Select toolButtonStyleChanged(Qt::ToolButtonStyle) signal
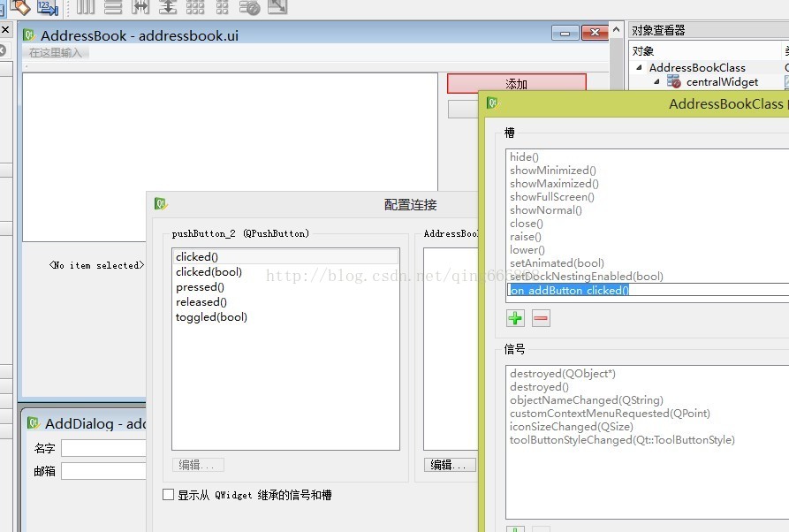Image resolution: width=789 pixels, height=532 pixels. tap(622, 439)
